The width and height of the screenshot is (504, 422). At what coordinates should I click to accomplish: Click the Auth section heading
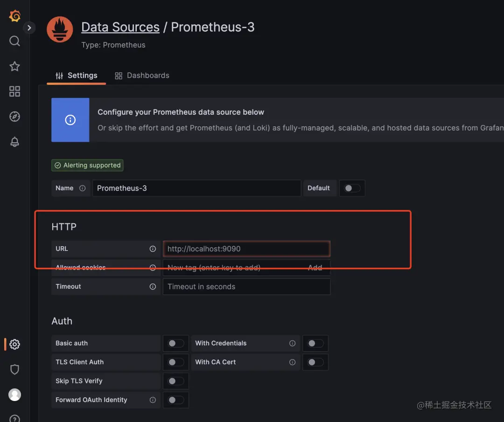(62, 321)
